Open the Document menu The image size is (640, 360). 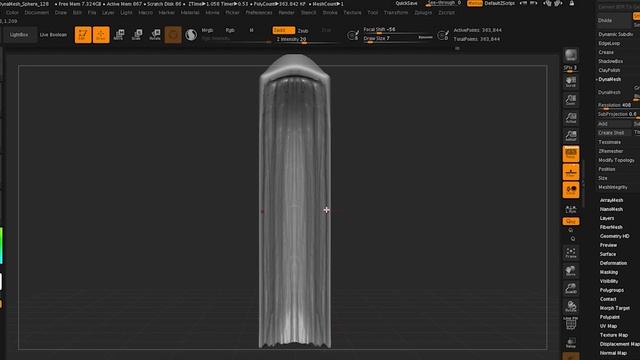tap(37, 13)
